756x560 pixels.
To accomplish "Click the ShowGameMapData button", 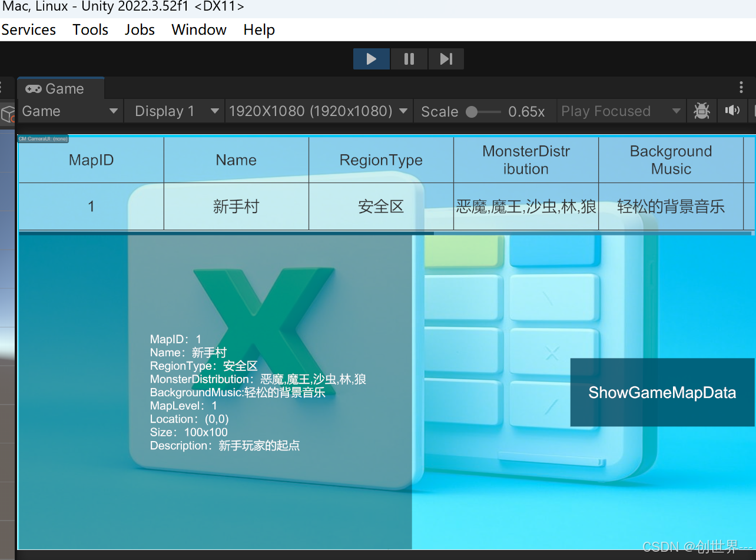I will point(662,392).
